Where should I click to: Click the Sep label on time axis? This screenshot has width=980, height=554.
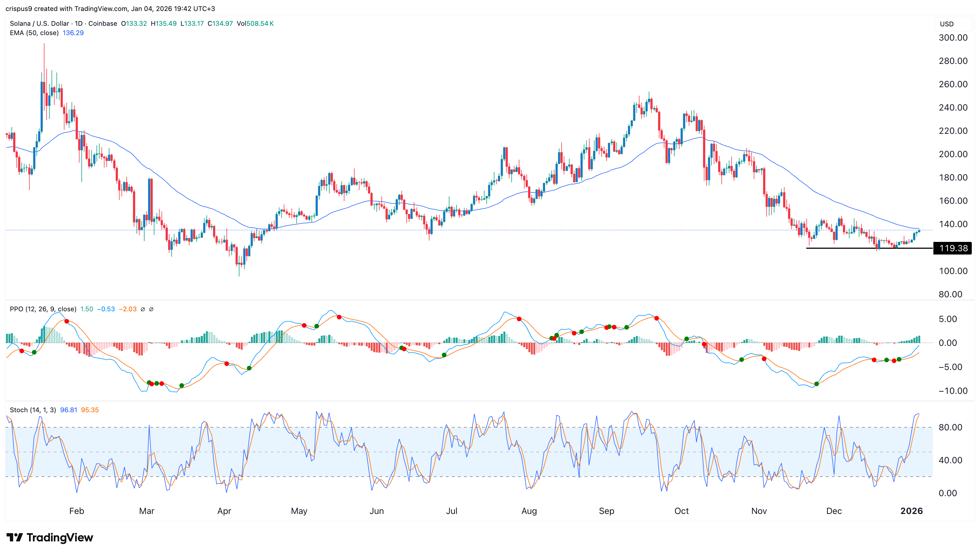(607, 511)
